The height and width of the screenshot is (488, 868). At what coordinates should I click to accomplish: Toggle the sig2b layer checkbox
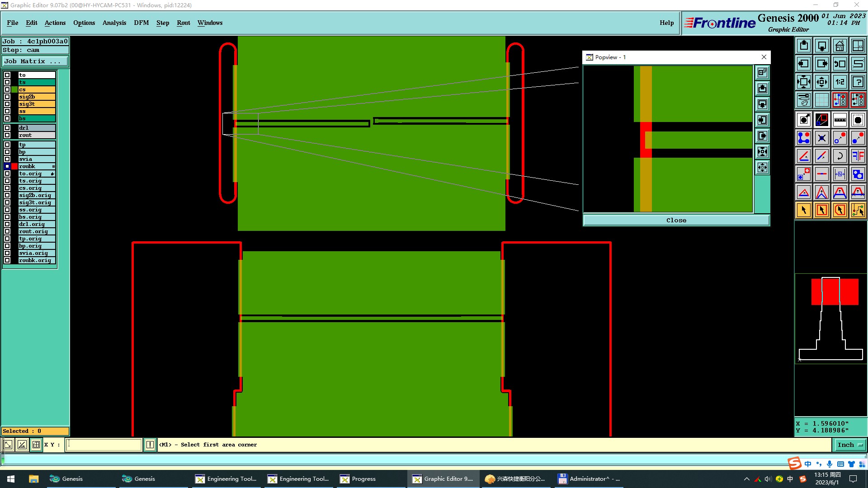tap(7, 97)
